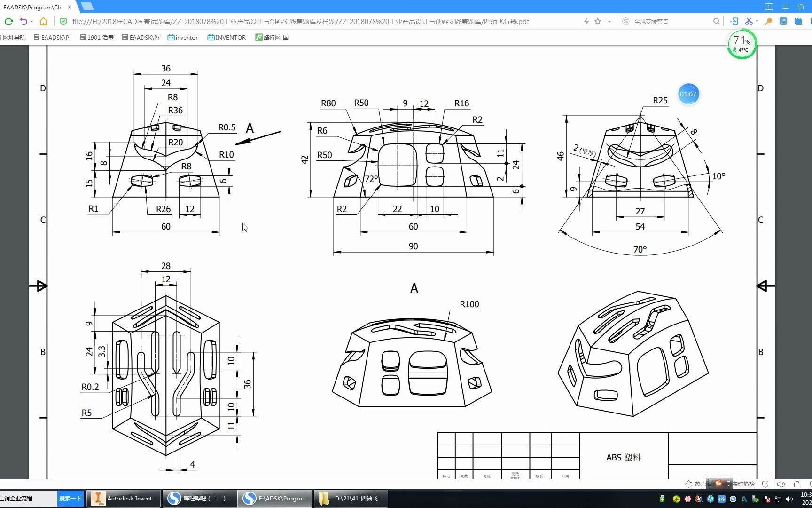Click the 搜索一下 taskbar search box
This screenshot has width=812, height=508.
point(70,498)
